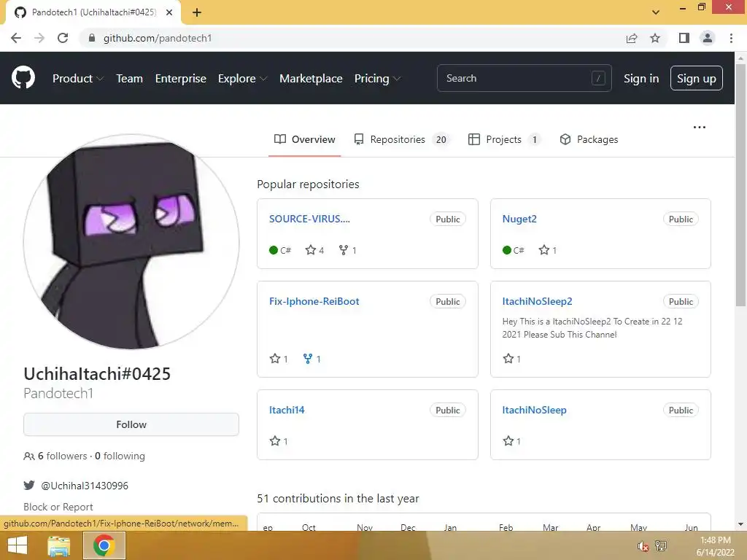
Task: View forks of SOURCE-VIRUS repository
Action: click(x=347, y=250)
